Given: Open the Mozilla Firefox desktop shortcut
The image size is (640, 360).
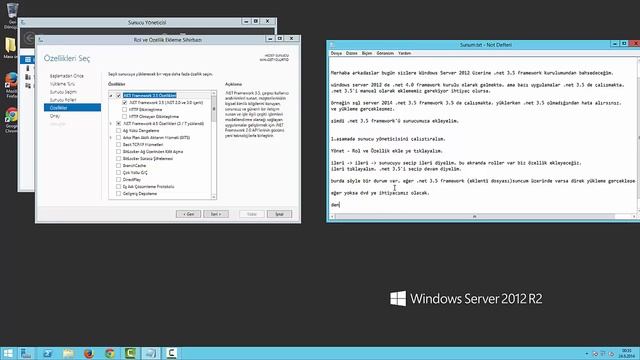Looking at the screenshot, I should click(x=11, y=80).
